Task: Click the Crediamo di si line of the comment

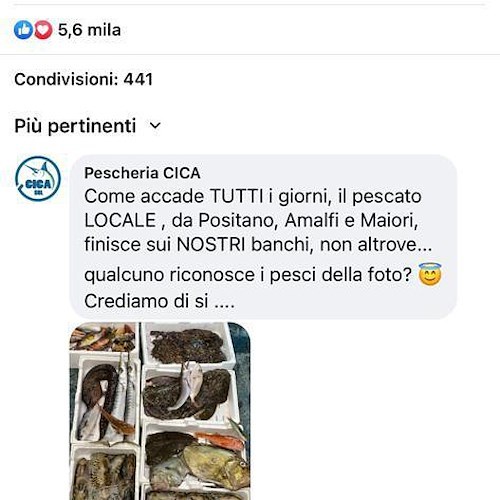Action: click(x=159, y=301)
